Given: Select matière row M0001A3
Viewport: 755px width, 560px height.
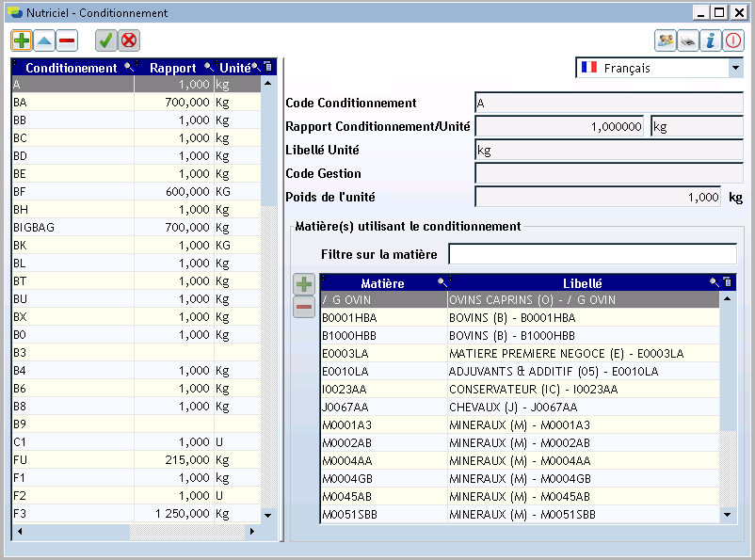Looking at the screenshot, I should (520, 424).
